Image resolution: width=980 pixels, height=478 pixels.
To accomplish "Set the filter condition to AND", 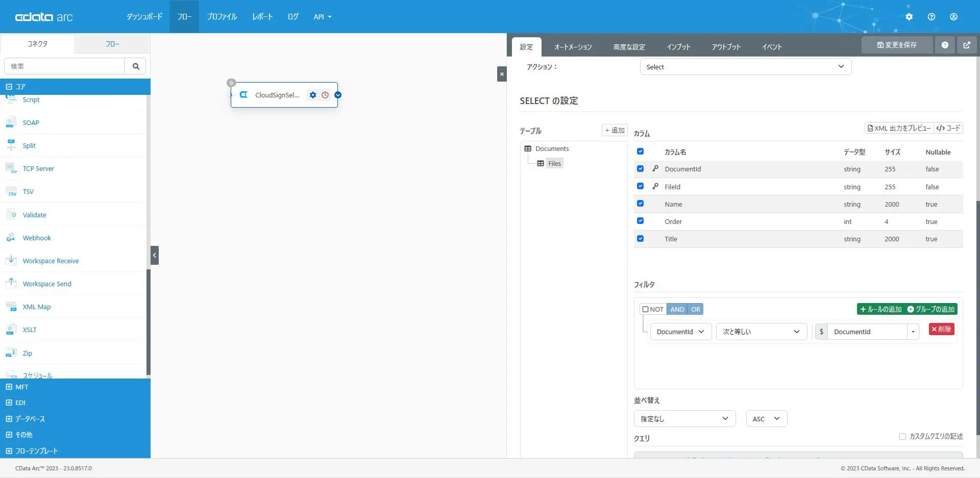I will pos(677,309).
